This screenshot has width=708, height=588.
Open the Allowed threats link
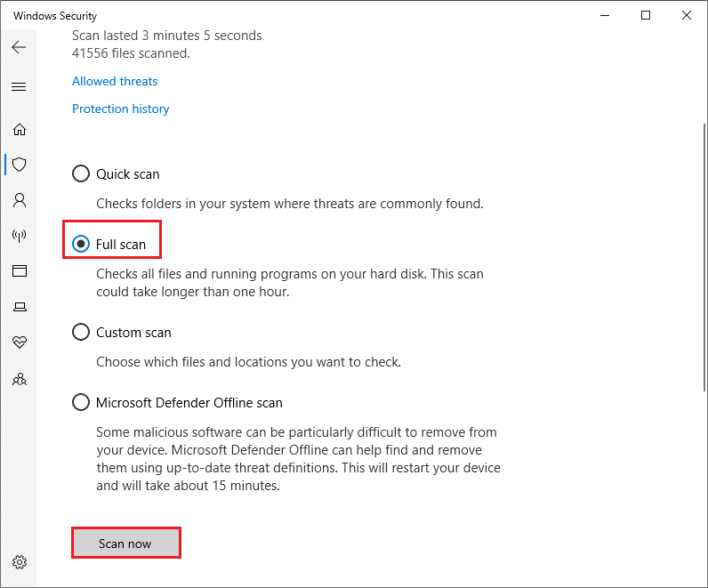(115, 81)
